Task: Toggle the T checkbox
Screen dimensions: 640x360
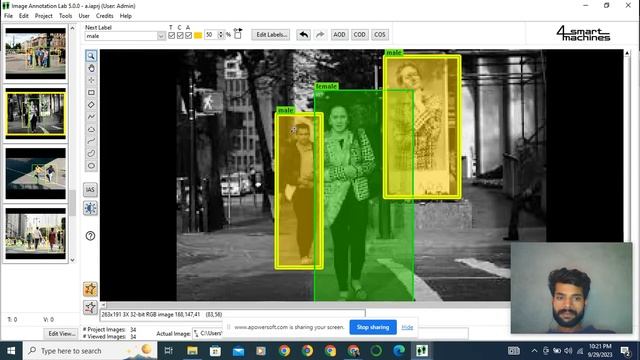Action: point(171,36)
